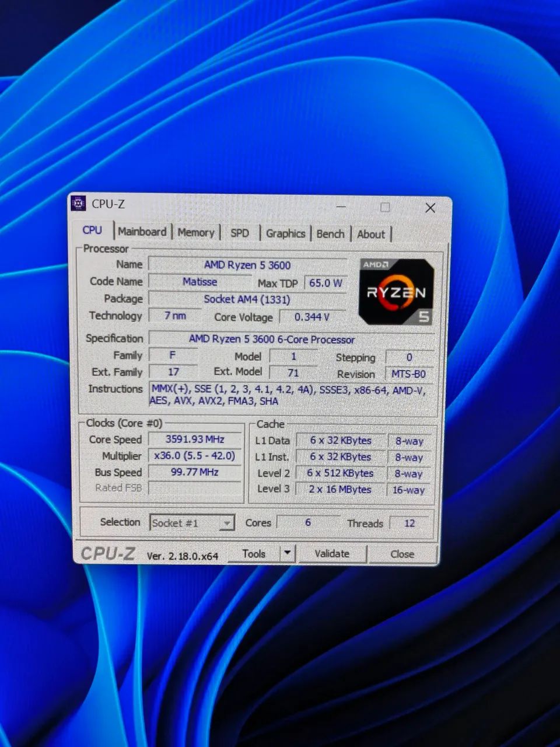This screenshot has width=560, height=747.
Task: Open the Memory tab
Action: 196,232
